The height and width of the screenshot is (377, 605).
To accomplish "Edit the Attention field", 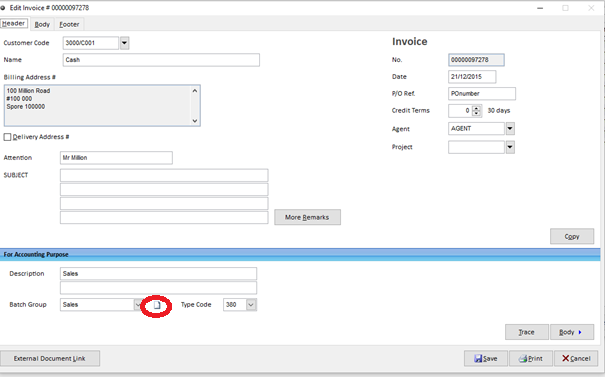I will tap(116, 158).
